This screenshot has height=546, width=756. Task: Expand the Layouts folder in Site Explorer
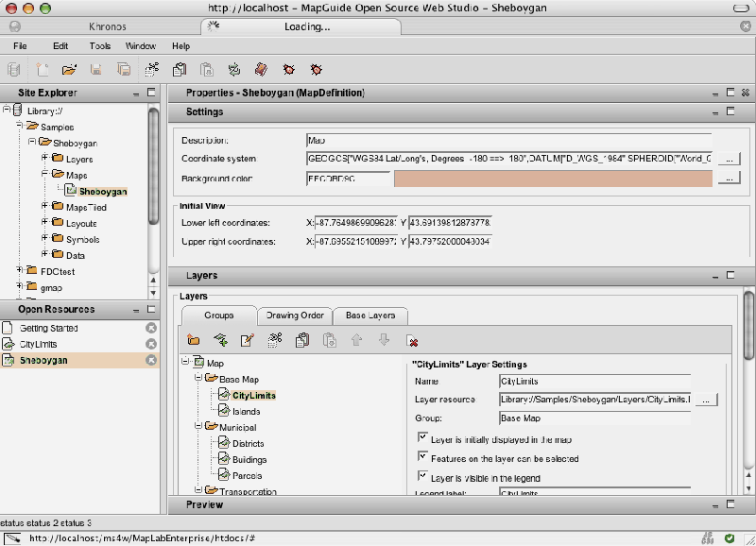tap(44, 224)
